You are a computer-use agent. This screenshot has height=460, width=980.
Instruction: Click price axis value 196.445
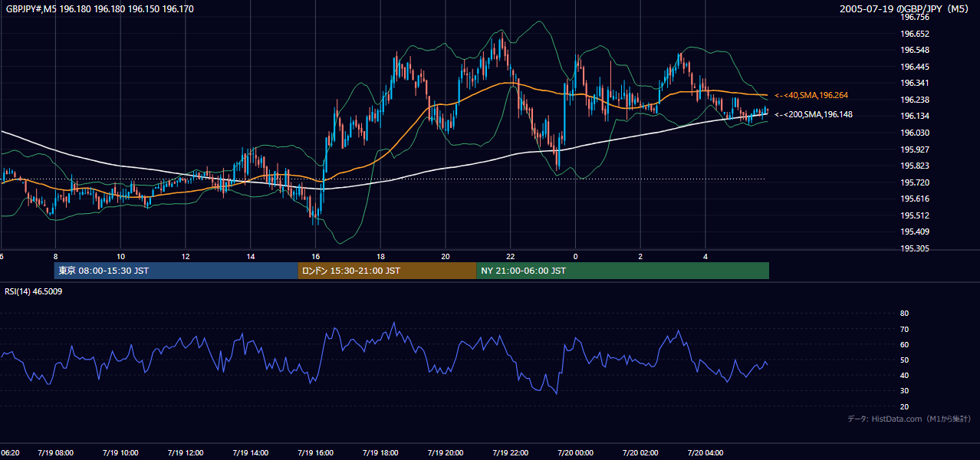[x=914, y=67]
